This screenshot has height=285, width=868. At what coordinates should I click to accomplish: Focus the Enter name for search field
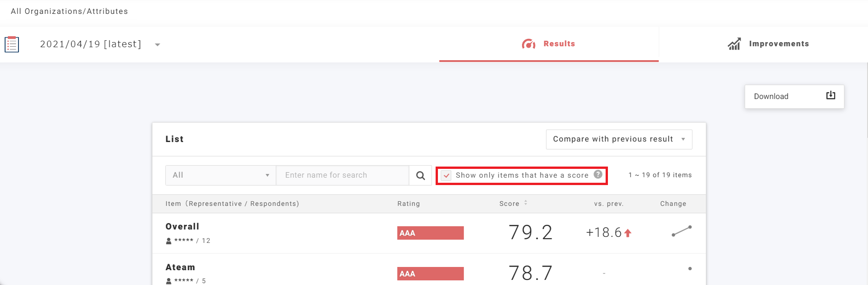pos(342,175)
